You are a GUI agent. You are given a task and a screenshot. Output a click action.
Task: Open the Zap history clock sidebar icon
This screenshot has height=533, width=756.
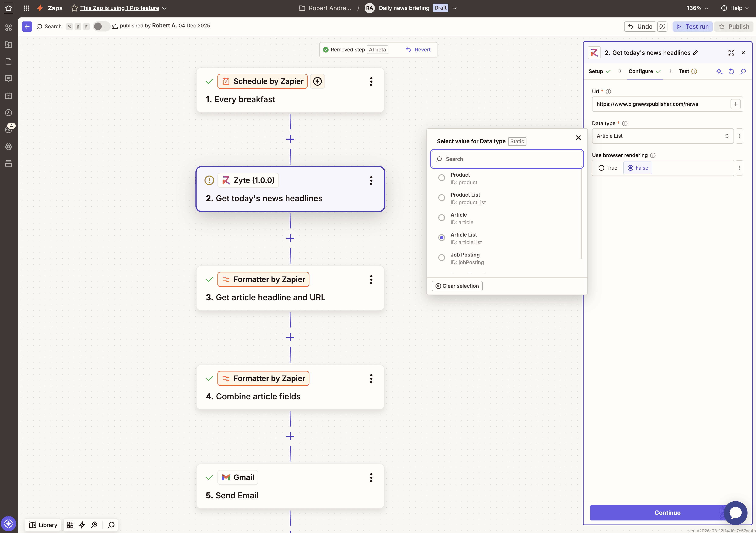click(8, 113)
